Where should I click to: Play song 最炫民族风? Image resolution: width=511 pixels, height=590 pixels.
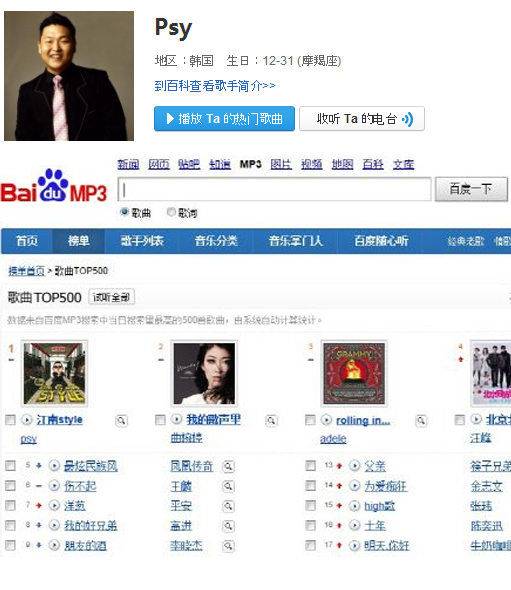click(x=54, y=466)
